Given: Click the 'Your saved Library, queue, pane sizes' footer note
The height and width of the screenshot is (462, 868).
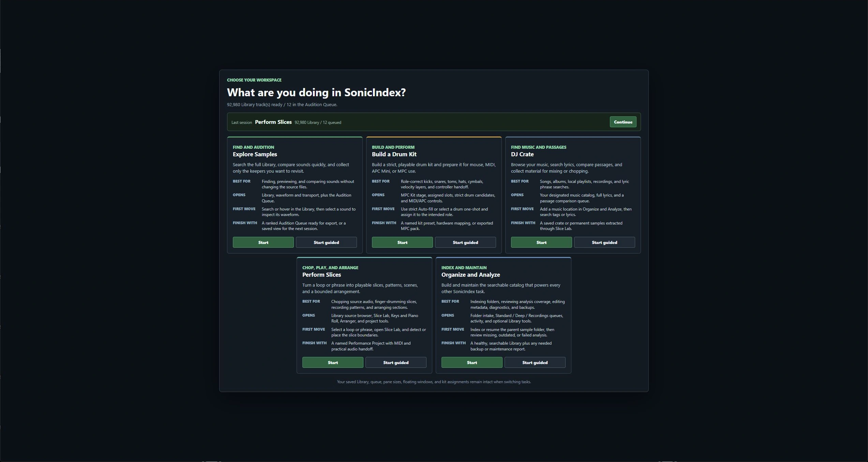Looking at the screenshot, I should (x=434, y=382).
